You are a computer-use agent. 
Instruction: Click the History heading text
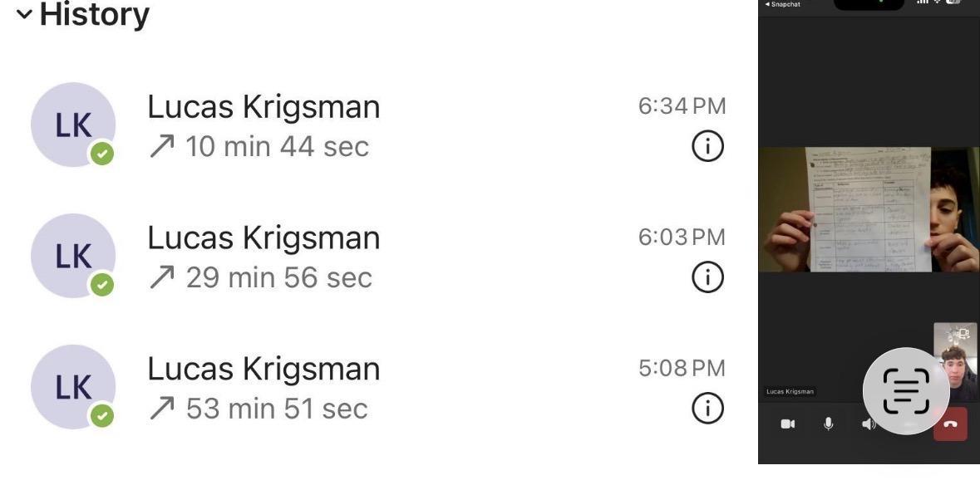tap(94, 14)
